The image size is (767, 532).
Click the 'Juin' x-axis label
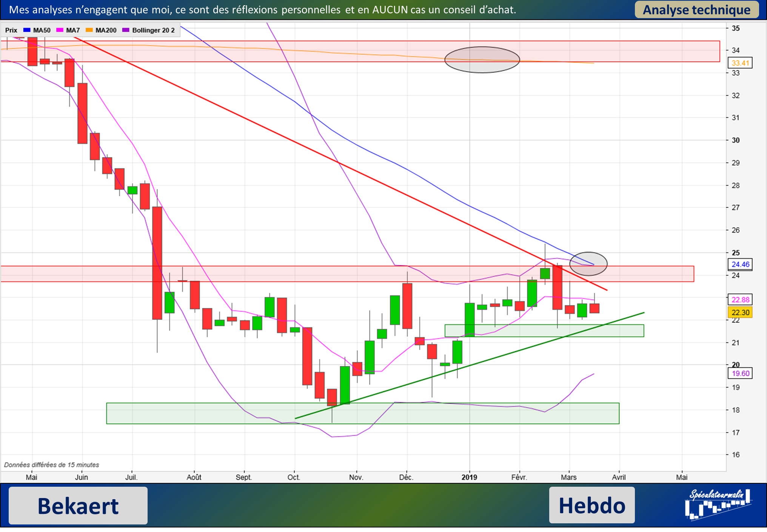82,477
